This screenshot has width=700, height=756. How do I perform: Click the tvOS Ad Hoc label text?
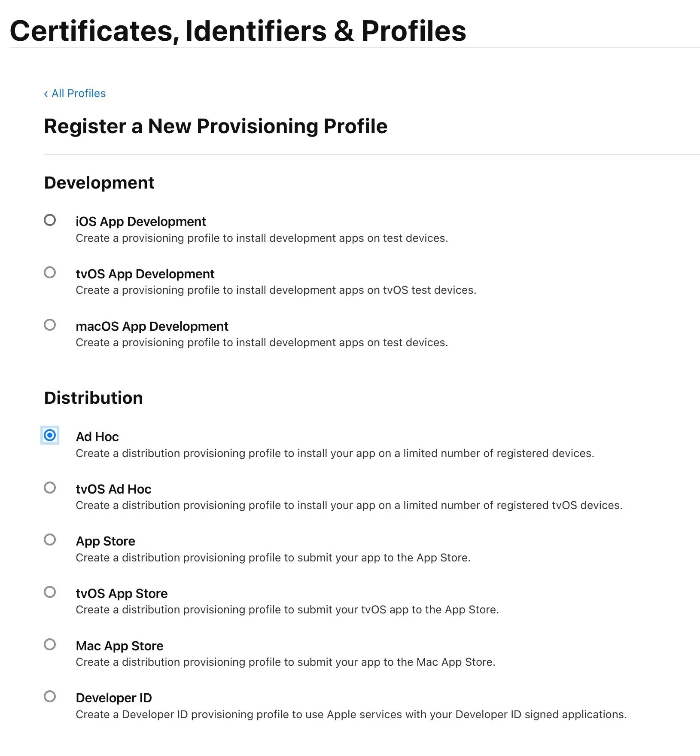[x=113, y=489]
